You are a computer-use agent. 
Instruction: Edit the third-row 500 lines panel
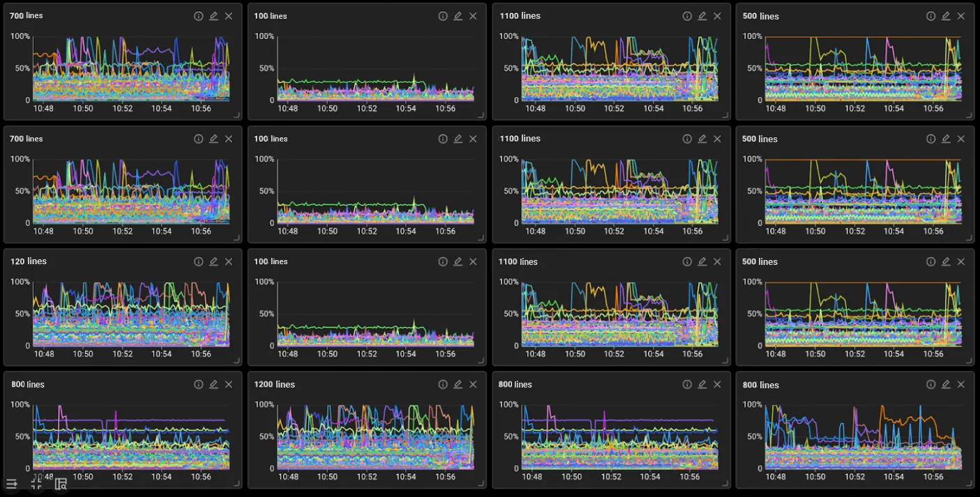(x=946, y=261)
